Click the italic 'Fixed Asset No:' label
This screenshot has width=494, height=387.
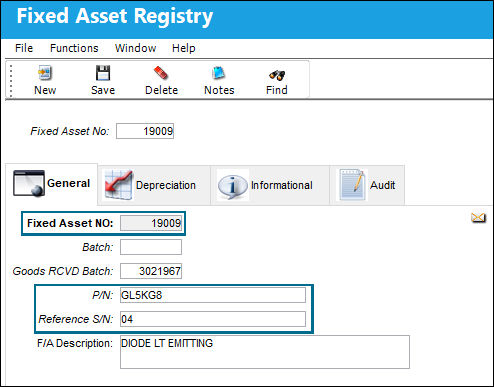tap(70, 131)
